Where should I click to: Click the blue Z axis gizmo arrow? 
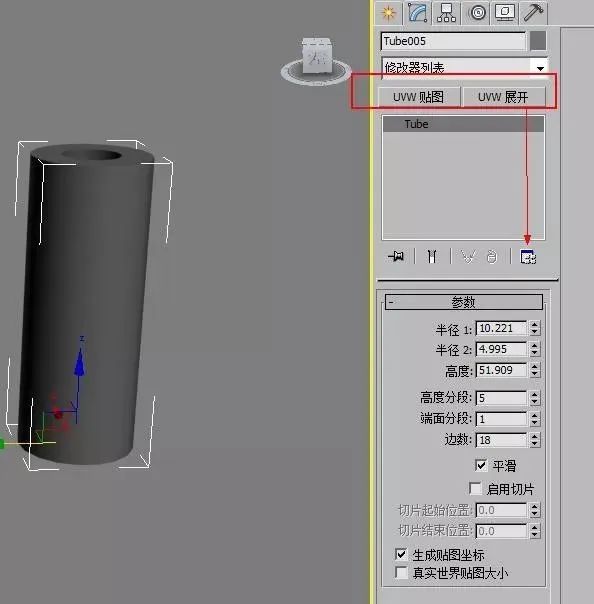79,362
